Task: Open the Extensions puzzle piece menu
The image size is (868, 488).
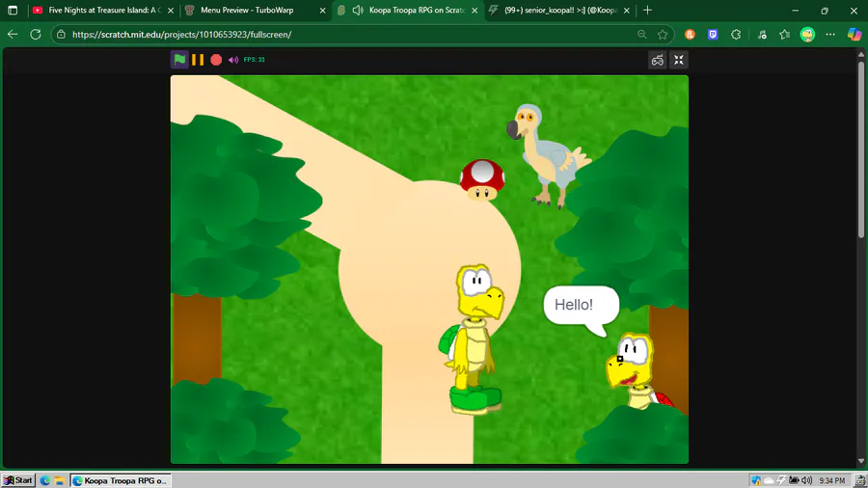Action: point(736,35)
